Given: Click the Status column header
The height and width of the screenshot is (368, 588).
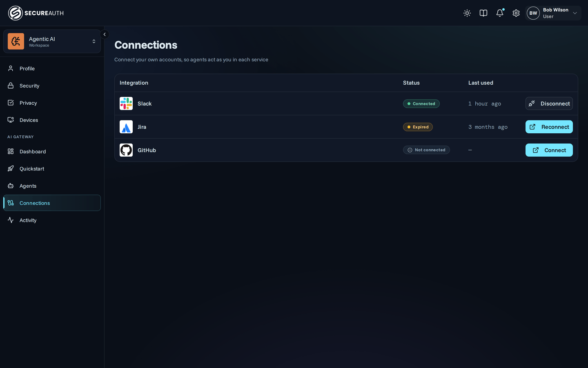Looking at the screenshot, I should coord(411,83).
